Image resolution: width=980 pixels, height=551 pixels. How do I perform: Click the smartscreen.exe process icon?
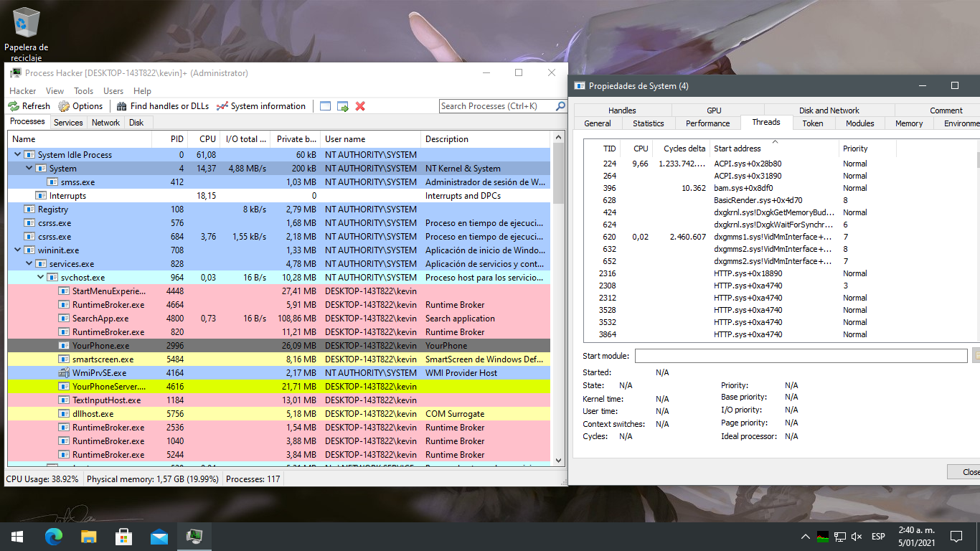65,359
